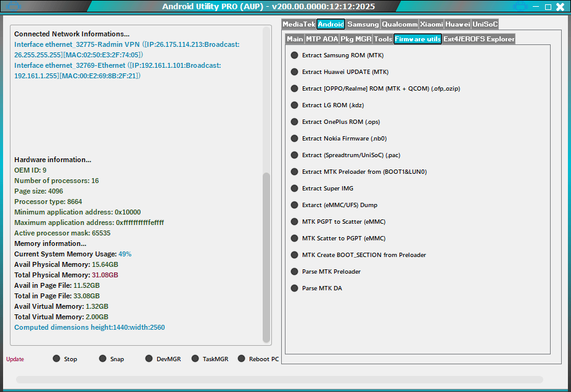Select Extract Nokia Firmware (.nb0)
This screenshot has width=571, height=392.
coord(339,139)
